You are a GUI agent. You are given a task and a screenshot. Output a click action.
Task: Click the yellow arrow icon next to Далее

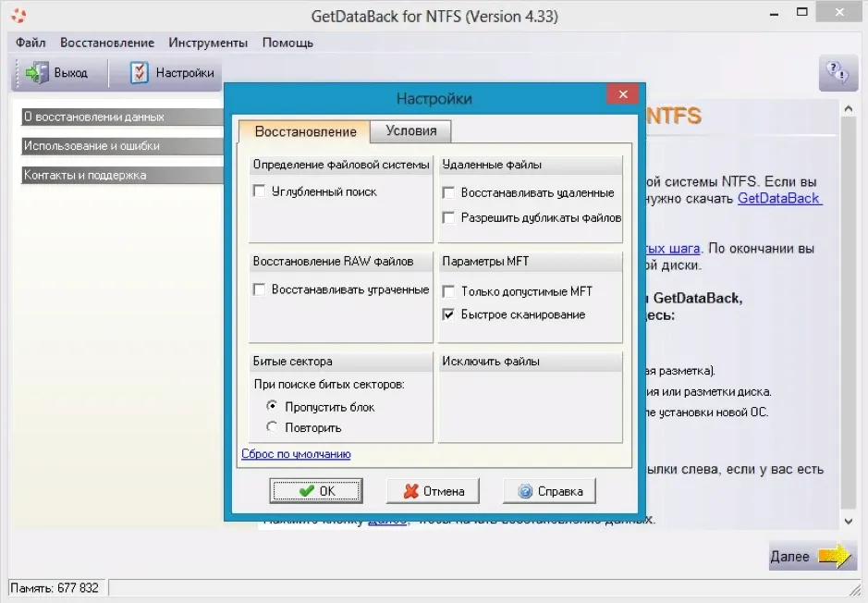(x=834, y=556)
